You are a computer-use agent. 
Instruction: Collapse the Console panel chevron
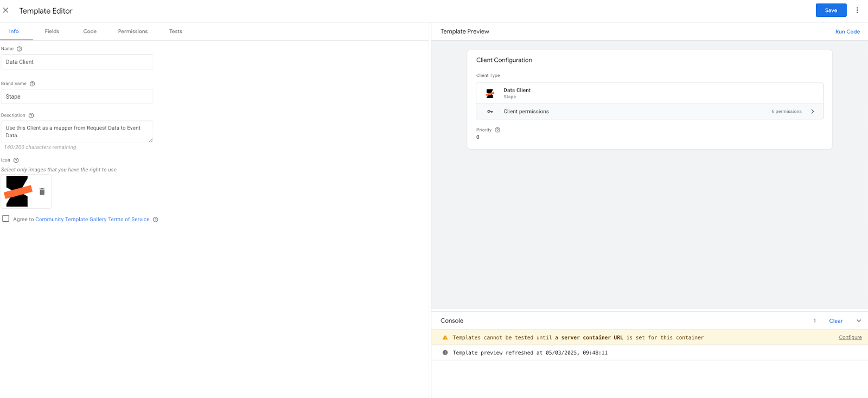click(x=859, y=321)
